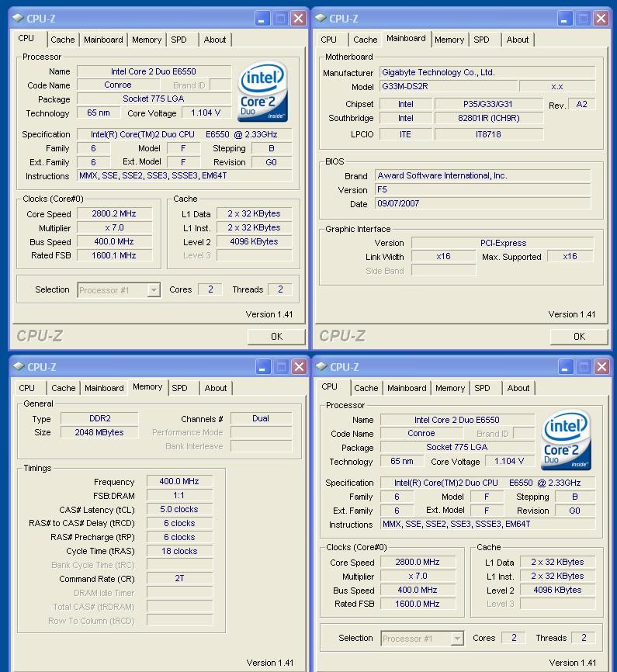Screen dimensions: 617x672
Task: Minimize the bottom-right CPU-Z window
Action: (x=566, y=367)
